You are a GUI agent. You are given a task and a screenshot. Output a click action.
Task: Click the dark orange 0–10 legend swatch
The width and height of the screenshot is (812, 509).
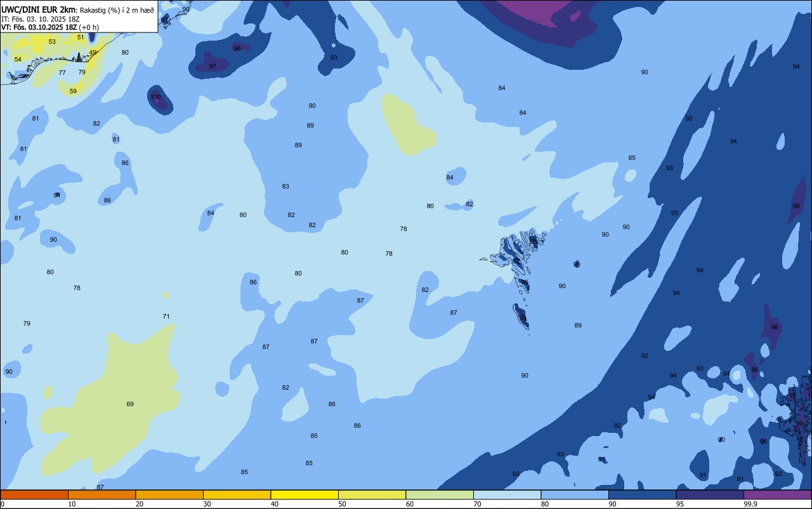34,494
